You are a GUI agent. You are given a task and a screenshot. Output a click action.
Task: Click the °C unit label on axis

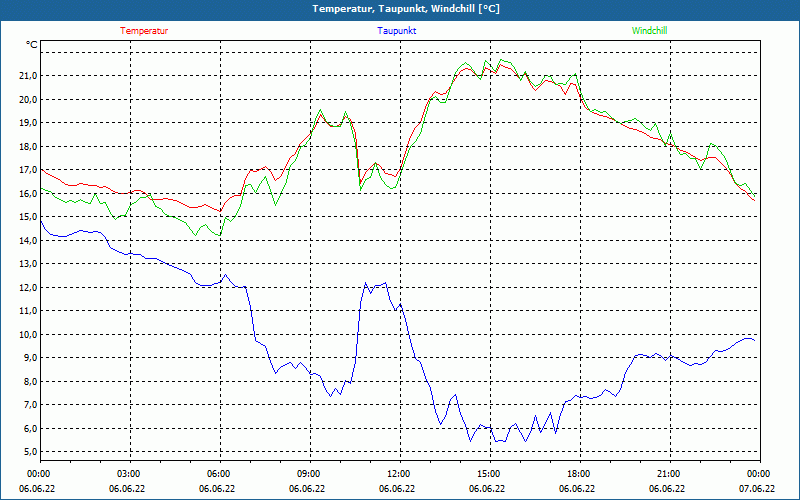coord(32,45)
